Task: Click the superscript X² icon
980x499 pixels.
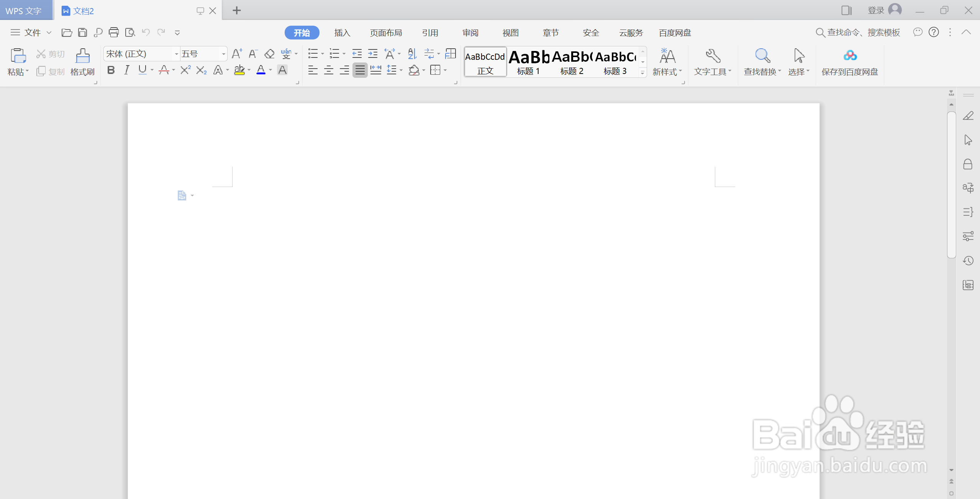Action: [x=185, y=70]
